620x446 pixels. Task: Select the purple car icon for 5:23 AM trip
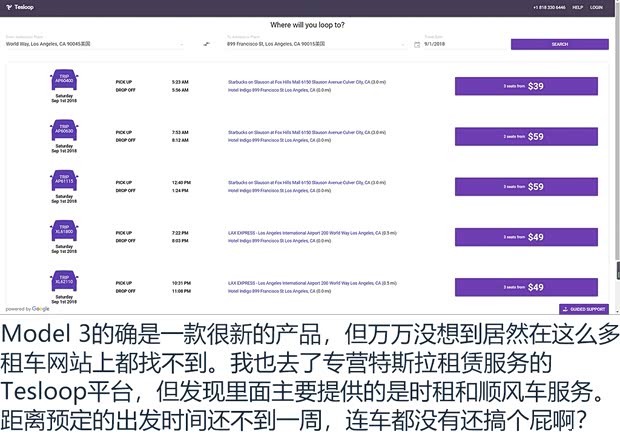pyautogui.click(x=64, y=78)
